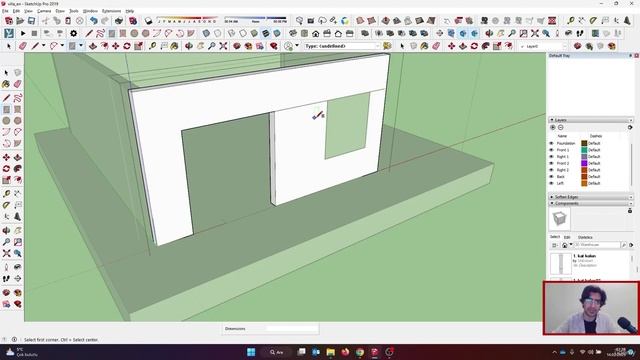
Task: Open the arc tool dropdown arrow in toolbar
Action: pyautogui.click(x=62, y=46)
